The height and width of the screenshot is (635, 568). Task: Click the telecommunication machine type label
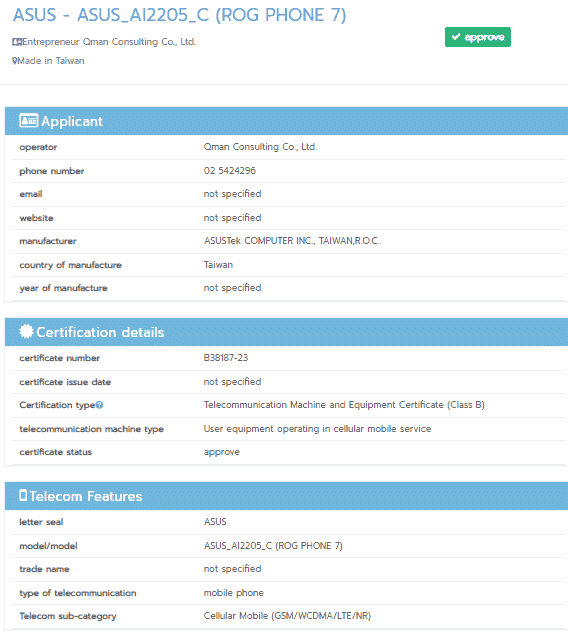pos(91,429)
